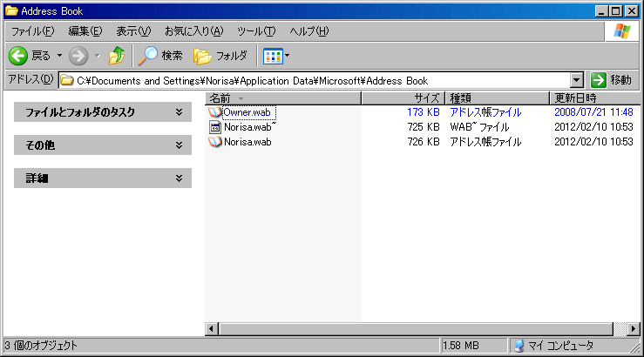Sort by 更新日時 column header
Screen dimensions: 644x357
point(595,98)
